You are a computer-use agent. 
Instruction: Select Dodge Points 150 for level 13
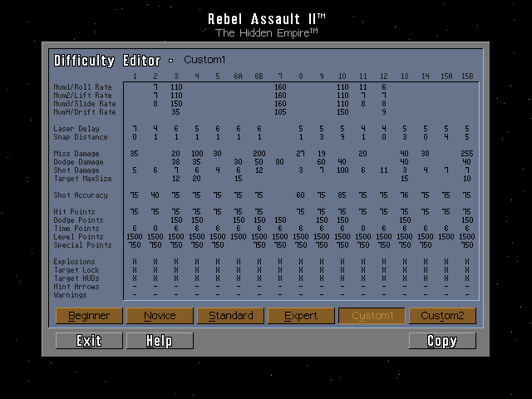tap(405, 220)
